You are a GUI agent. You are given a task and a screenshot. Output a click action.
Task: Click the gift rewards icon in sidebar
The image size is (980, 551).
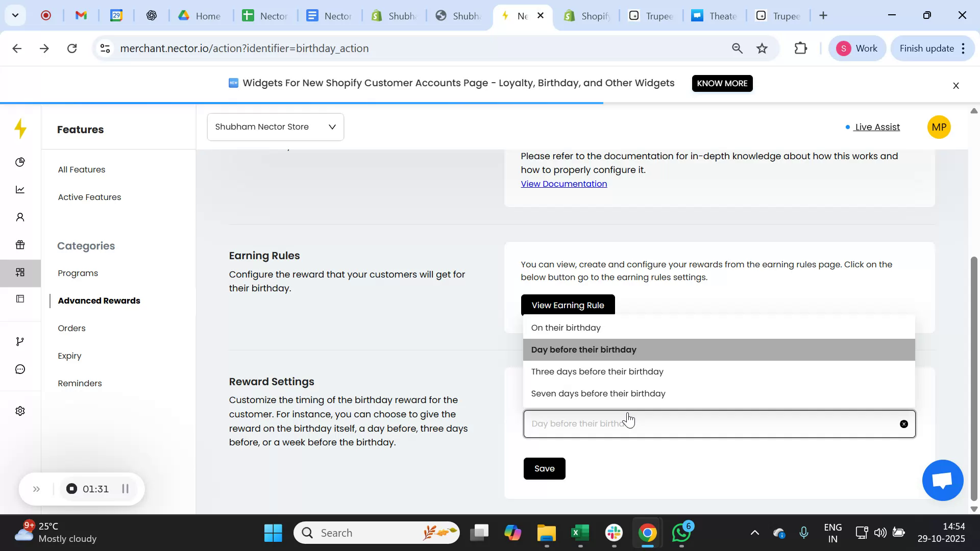point(20,245)
